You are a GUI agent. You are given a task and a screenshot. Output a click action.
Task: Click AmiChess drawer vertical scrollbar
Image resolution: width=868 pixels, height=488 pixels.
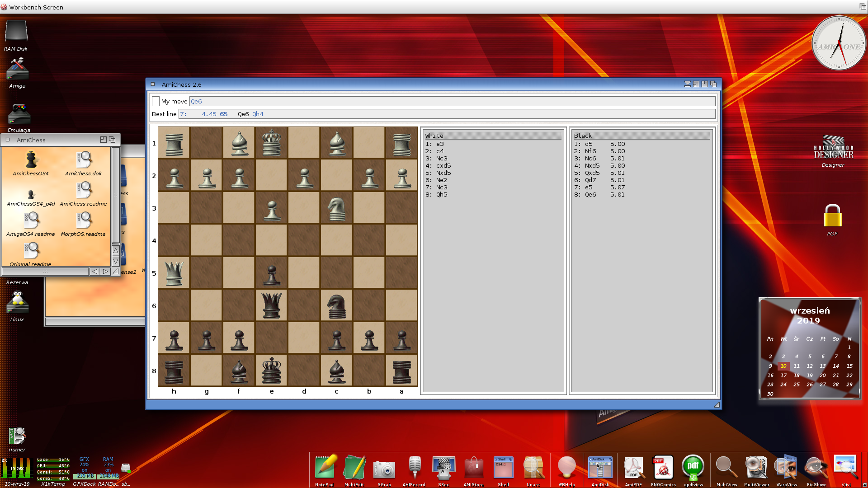(116, 196)
